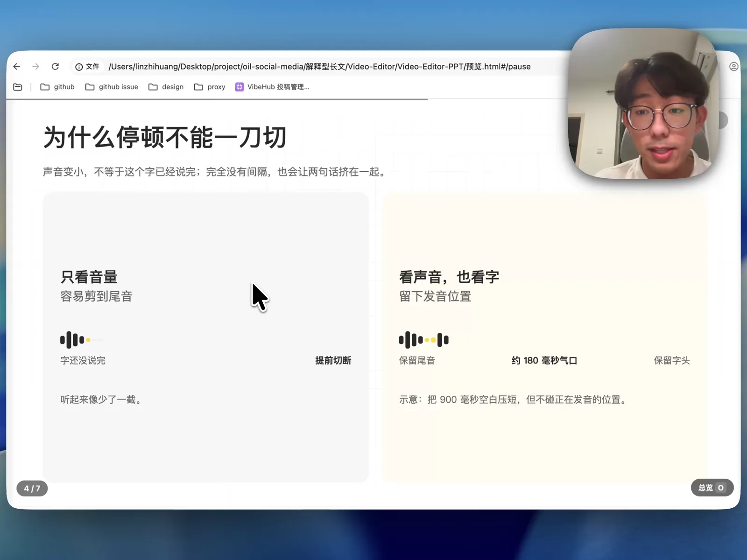The width and height of the screenshot is (747, 560).
Task: Click the 字还没说完 label
Action: click(83, 360)
